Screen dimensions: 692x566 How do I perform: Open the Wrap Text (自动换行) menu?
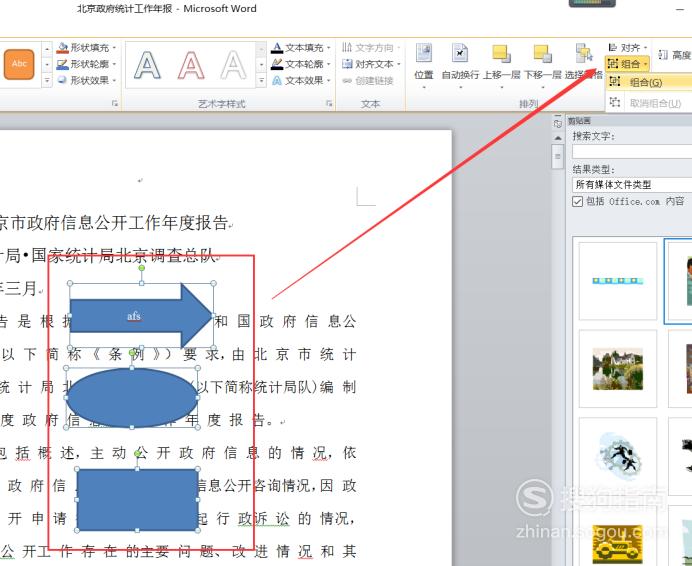pyautogui.click(x=460, y=64)
